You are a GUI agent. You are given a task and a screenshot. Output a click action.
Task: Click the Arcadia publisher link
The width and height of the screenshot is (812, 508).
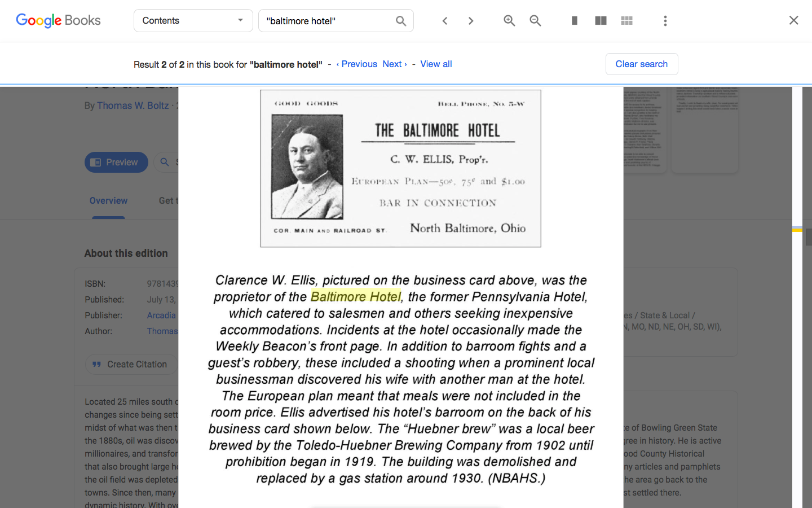(x=161, y=315)
